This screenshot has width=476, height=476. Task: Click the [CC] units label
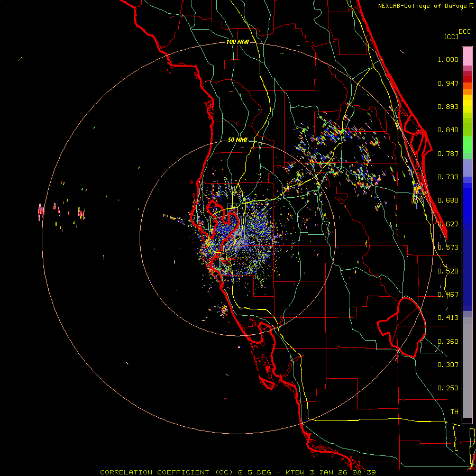tap(451, 36)
